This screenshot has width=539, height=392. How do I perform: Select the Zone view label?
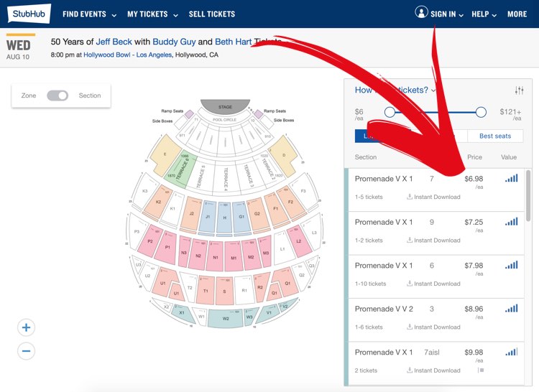tap(29, 95)
